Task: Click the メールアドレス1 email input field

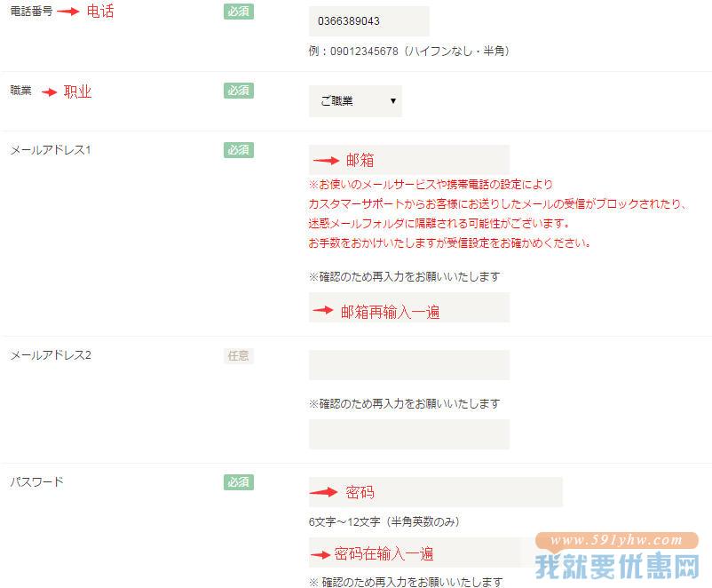Action: pos(409,160)
